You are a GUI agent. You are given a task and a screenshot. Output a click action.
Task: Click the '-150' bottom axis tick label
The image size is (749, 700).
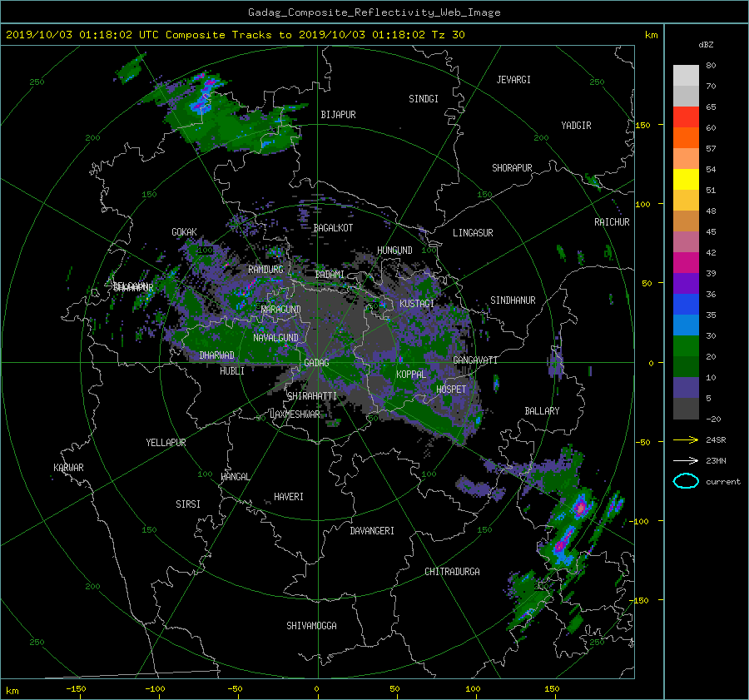pyautogui.click(x=76, y=689)
